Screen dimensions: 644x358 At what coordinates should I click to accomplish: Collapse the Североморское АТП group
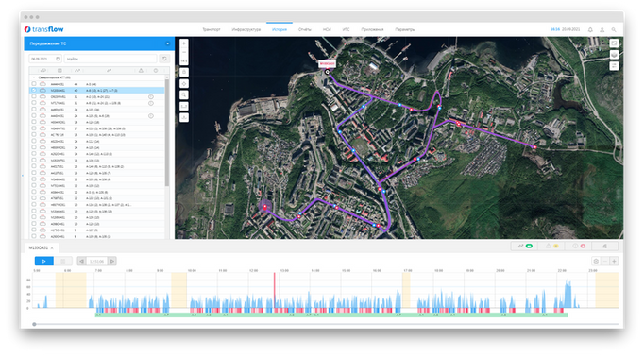tap(34, 77)
